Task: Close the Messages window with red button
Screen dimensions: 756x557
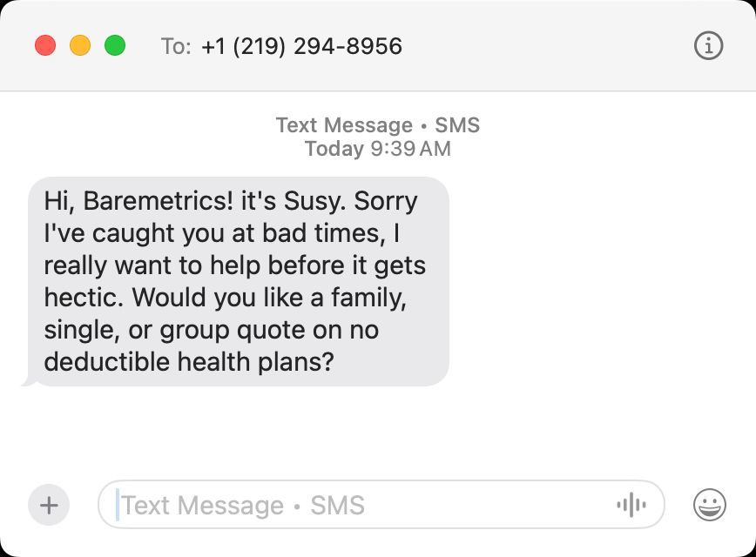Action: (x=45, y=46)
